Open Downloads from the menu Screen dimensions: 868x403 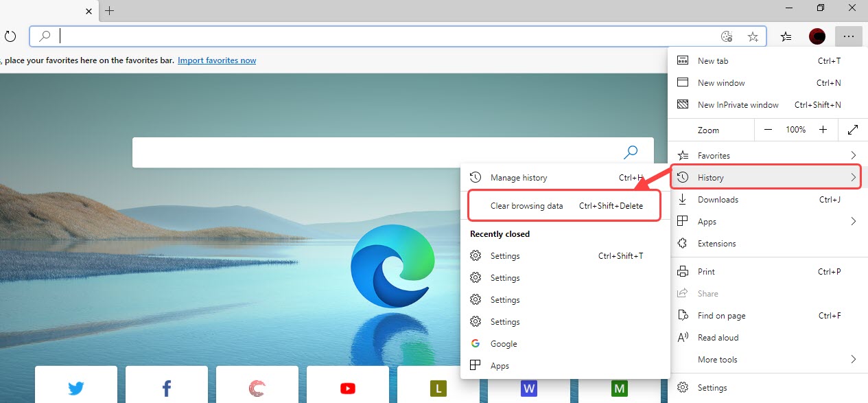767,200
